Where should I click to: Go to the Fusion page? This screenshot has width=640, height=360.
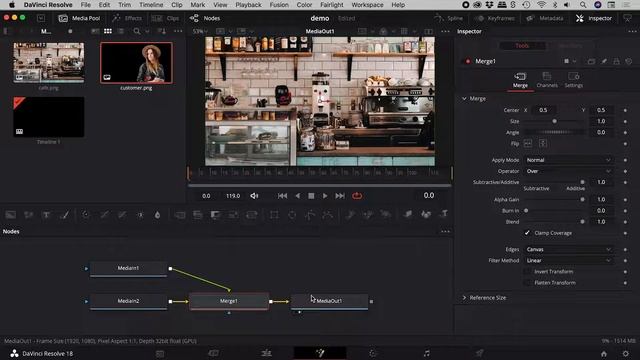pyautogui.click(x=320, y=353)
